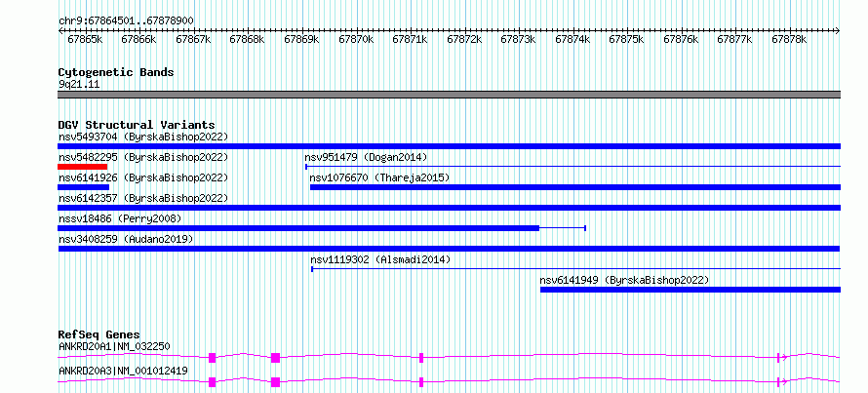Click the 67865k ruler tick label
Viewport: 868px width, 393px height.
(x=85, y=39)
